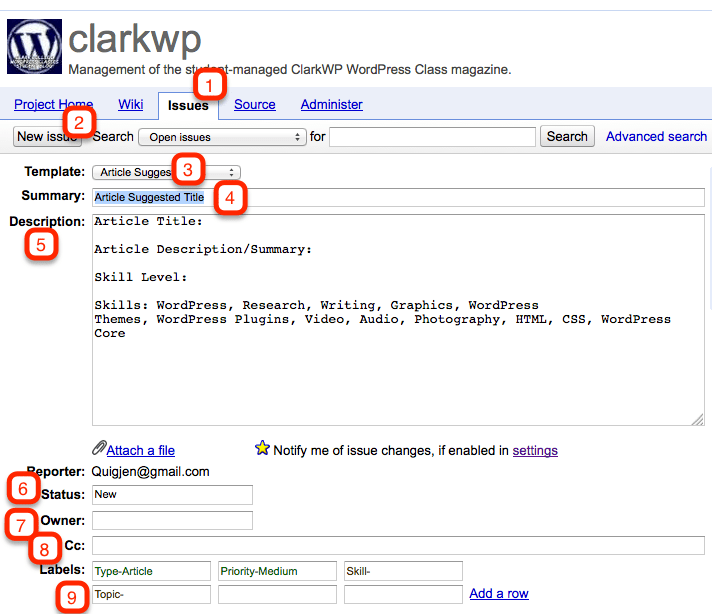712x614 pixels.
Task: Open the Advanced search link
Action: tap(656, 137)
